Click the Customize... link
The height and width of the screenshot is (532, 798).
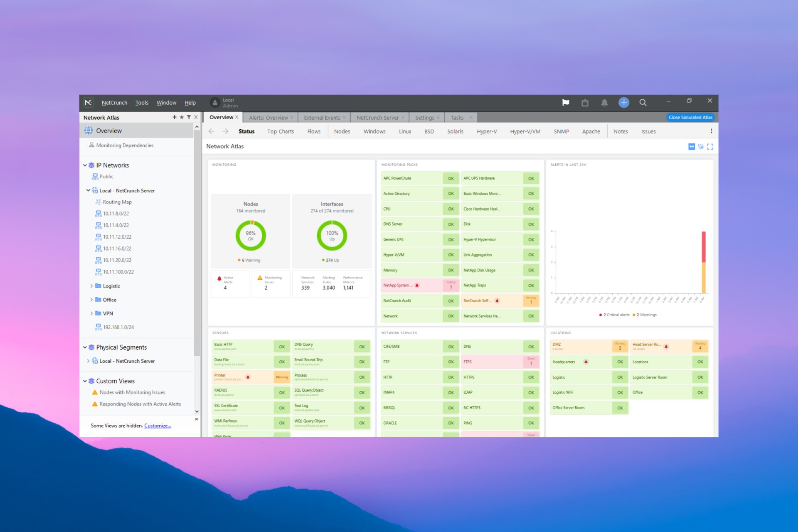coord(158,426)
